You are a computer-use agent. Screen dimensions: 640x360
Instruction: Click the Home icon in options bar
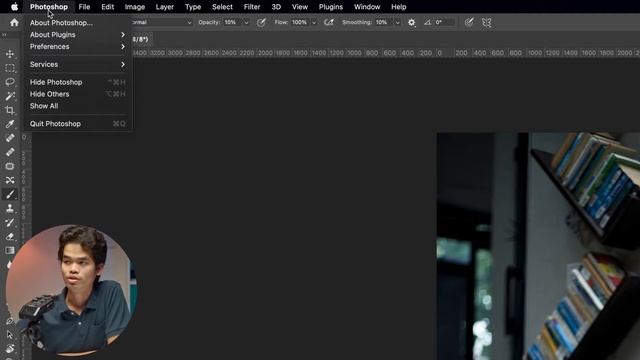(14, 22)
